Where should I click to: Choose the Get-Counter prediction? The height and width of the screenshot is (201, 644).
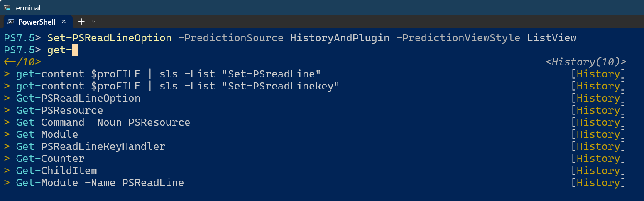point(50,159)
